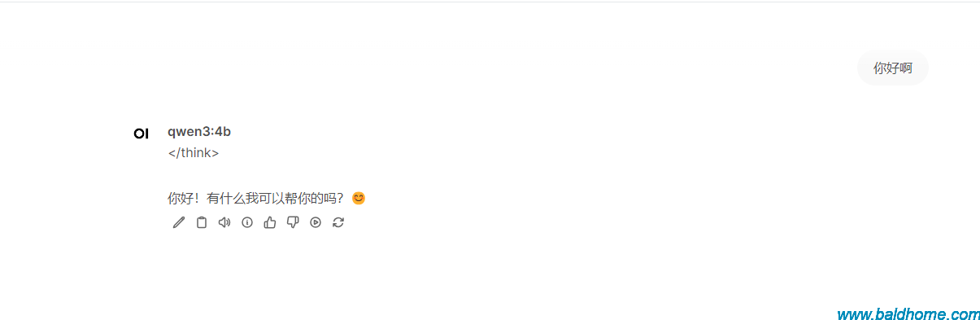Click the smiling face emoji in the reply
The height and width of the screenshot is (320, 980).
pyautogui.click(x=359, y=198)
